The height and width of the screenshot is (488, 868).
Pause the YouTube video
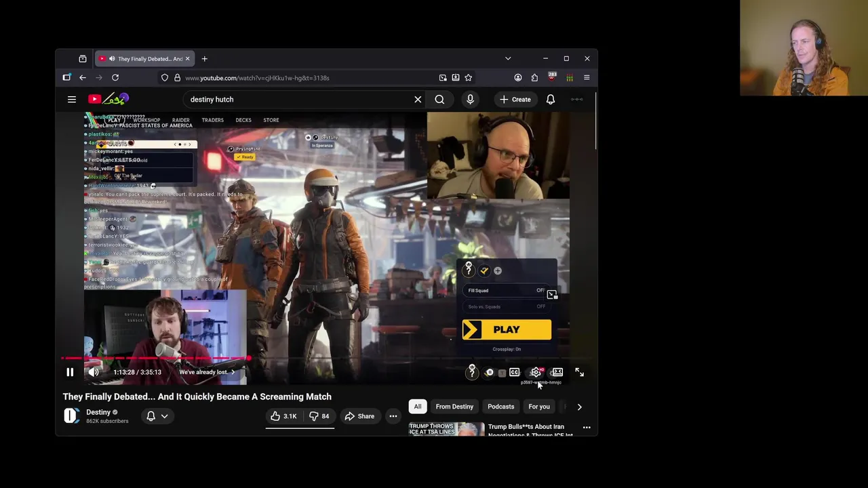70,372
